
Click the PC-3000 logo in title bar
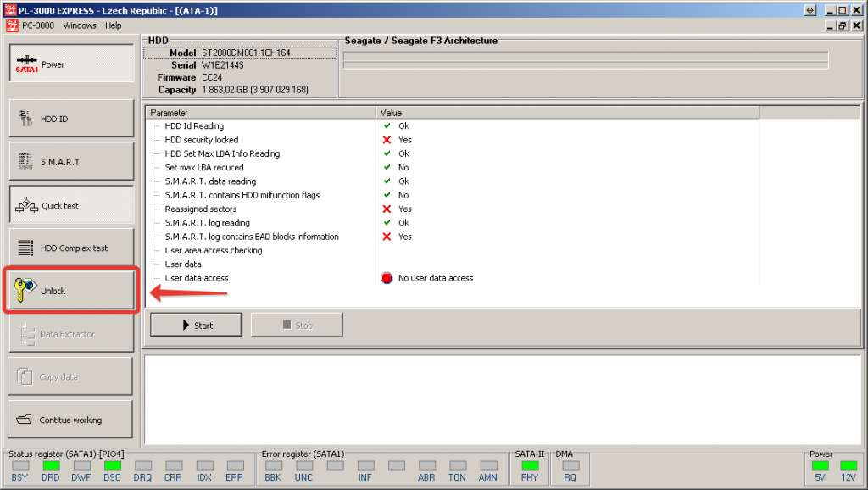pyautogui.click(x=10, y=10)
